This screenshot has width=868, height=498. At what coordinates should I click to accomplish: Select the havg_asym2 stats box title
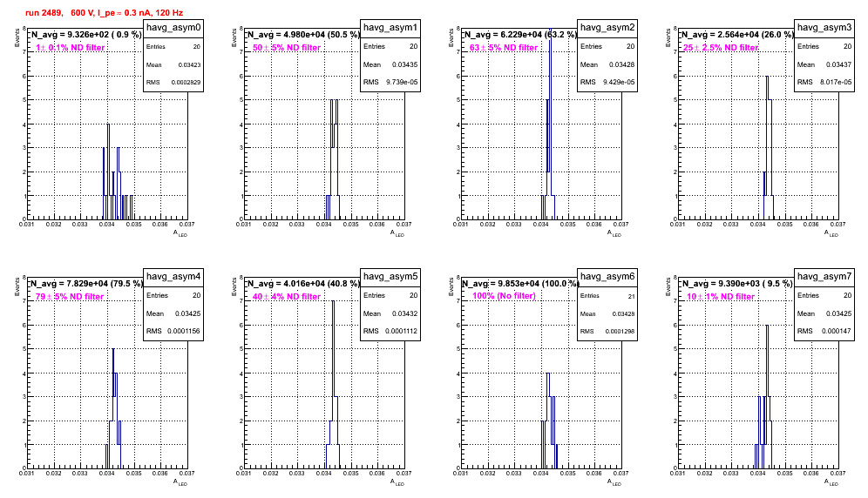coord(607,27)
